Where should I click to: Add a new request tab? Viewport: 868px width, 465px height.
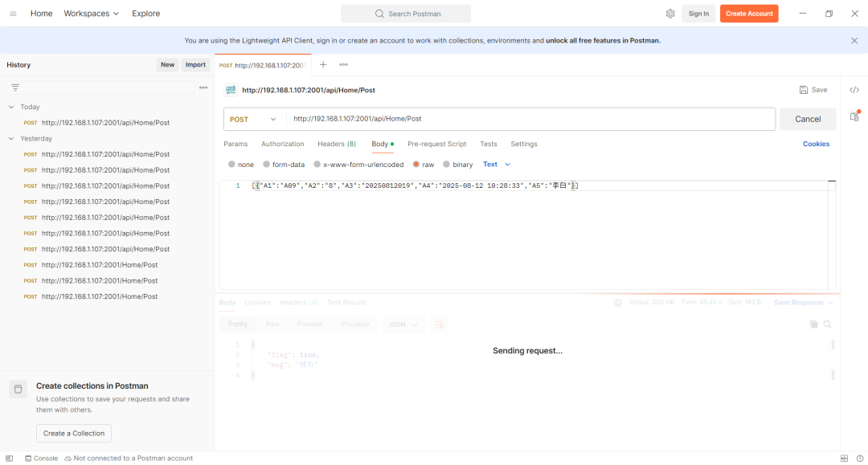click(323, 65)
